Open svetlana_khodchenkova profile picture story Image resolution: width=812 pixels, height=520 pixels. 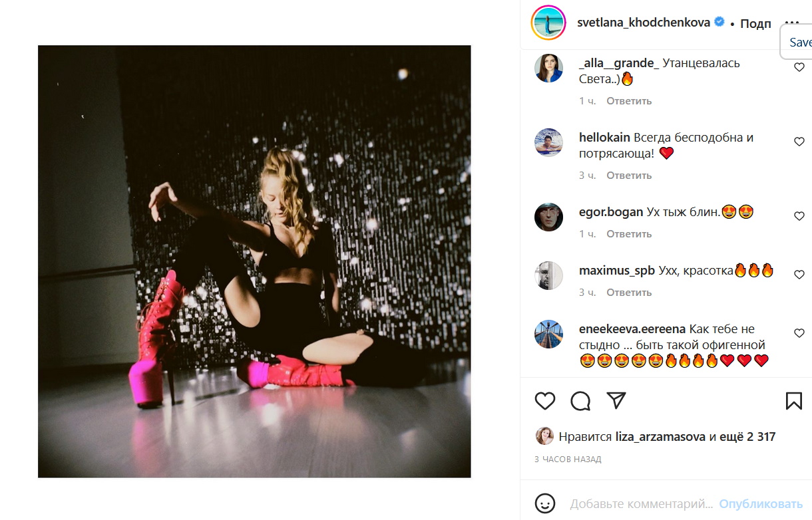coord(548,23)
